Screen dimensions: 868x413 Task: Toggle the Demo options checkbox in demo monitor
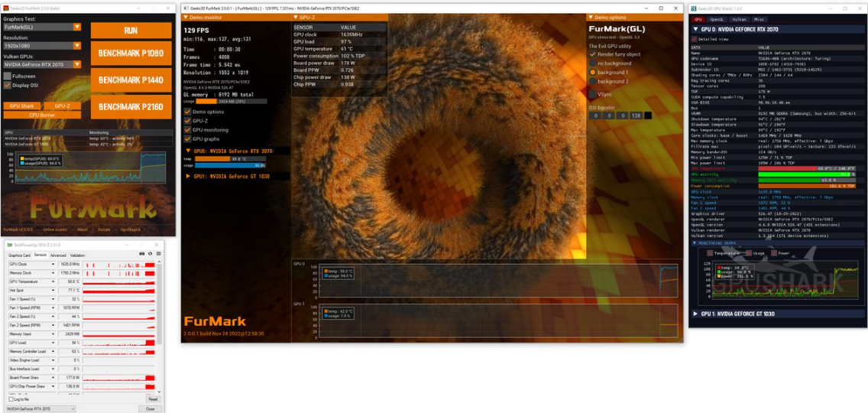pyautogui.click(x=188, y=112)
